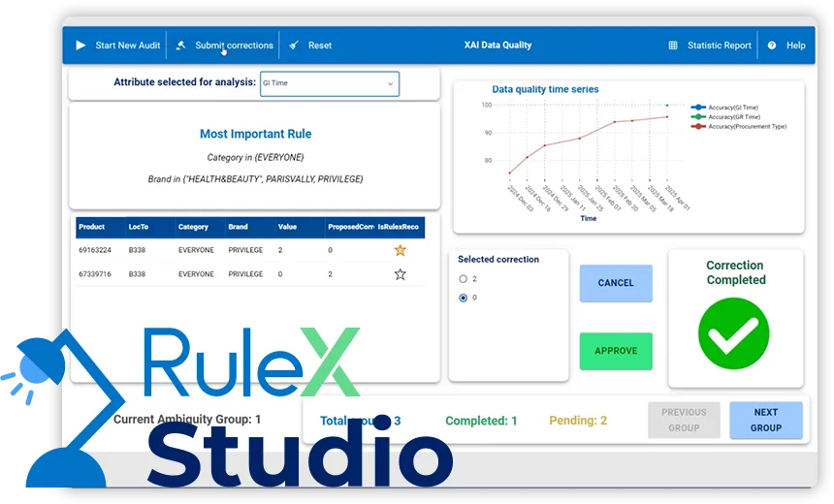Sort by the IsRulexReco column header
The height and width of the screenshot is (504, 834).
click(x=399, y=227)
